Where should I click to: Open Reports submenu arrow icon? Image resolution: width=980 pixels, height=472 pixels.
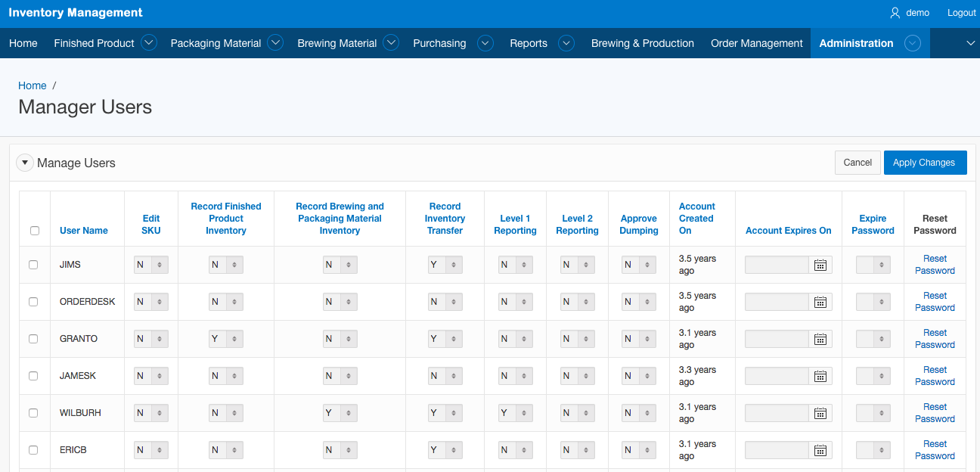coord(566,43)
